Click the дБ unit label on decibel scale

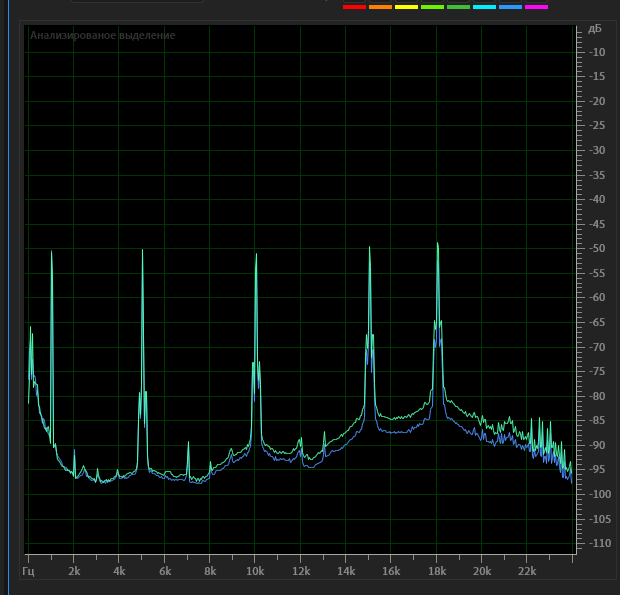[x=595, y=28]
